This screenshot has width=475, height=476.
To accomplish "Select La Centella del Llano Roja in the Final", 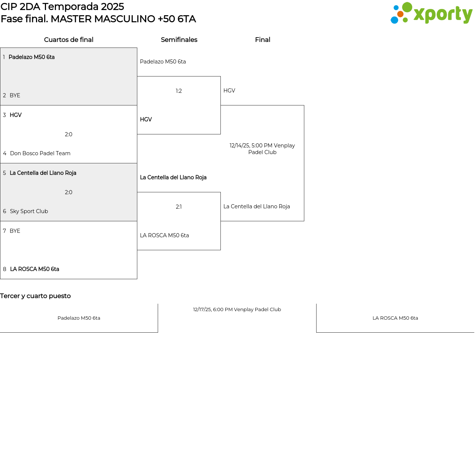I will (257, 206).
